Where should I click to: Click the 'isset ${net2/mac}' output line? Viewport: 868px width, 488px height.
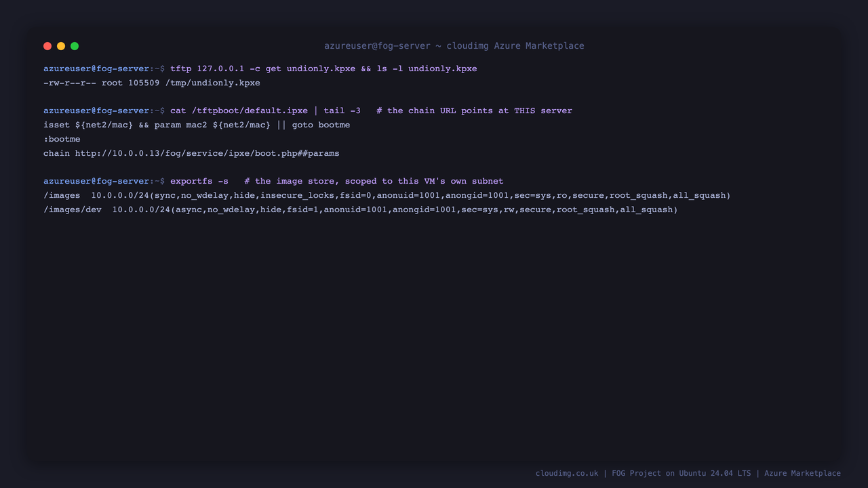197,125
